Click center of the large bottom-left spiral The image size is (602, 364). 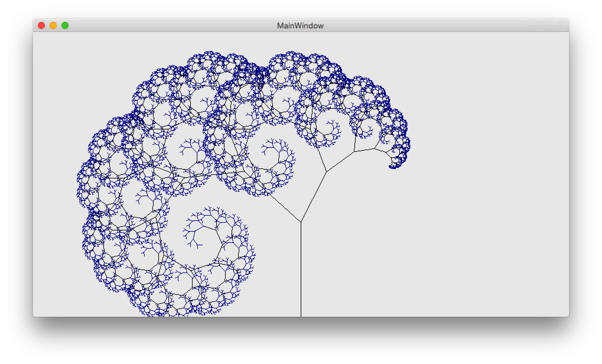pos(195,239)
